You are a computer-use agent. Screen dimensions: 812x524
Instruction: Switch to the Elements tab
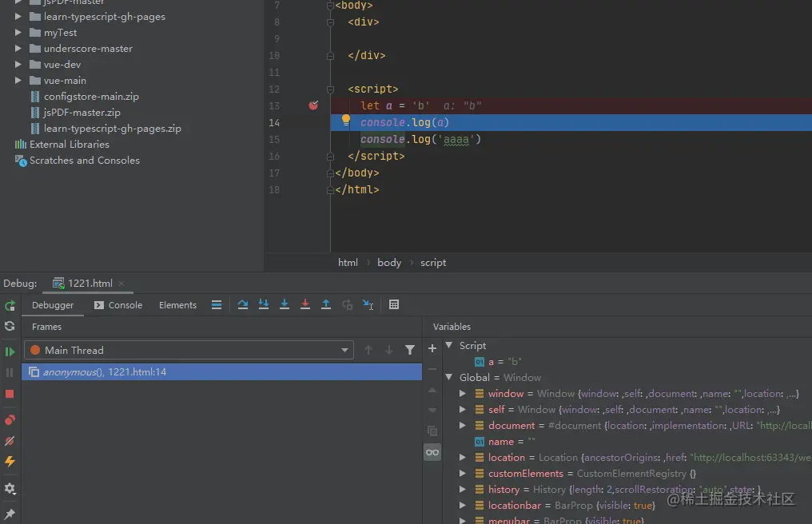tap(177, 305)
